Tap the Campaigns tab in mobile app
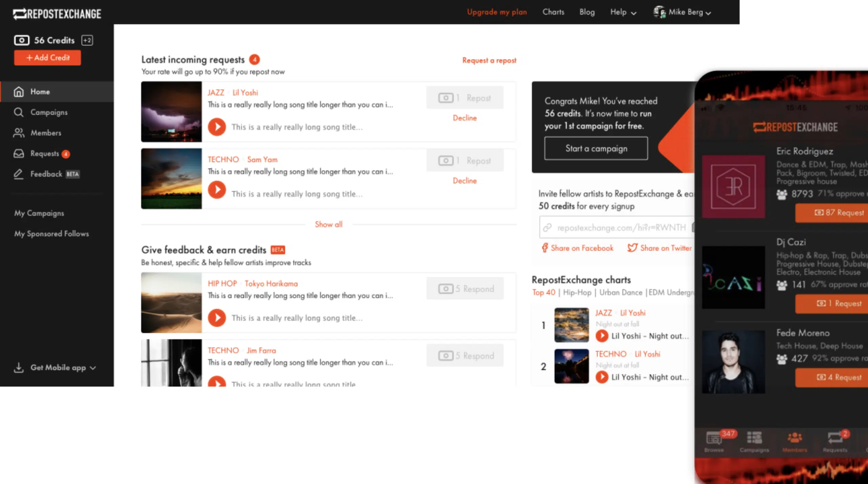Image resolution: width=868 pixels, height=484 pixels. (754, 442)
